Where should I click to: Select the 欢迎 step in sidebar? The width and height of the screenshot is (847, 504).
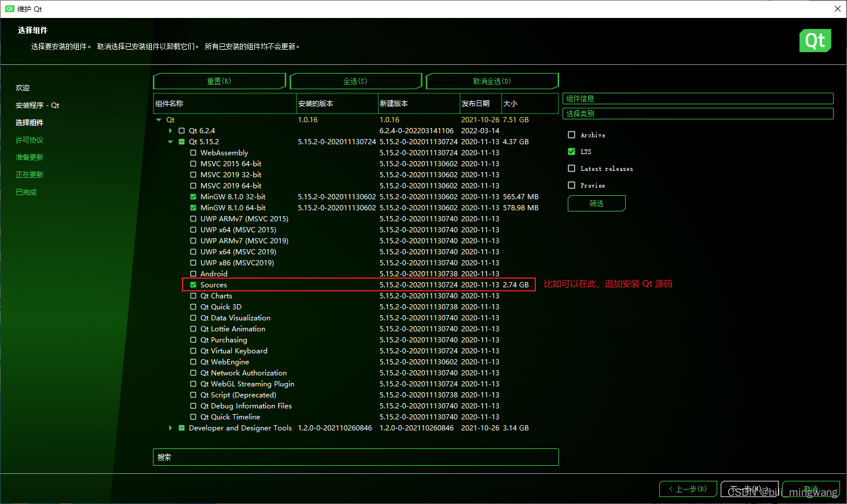pyautogui.click(x=23, y=88)
